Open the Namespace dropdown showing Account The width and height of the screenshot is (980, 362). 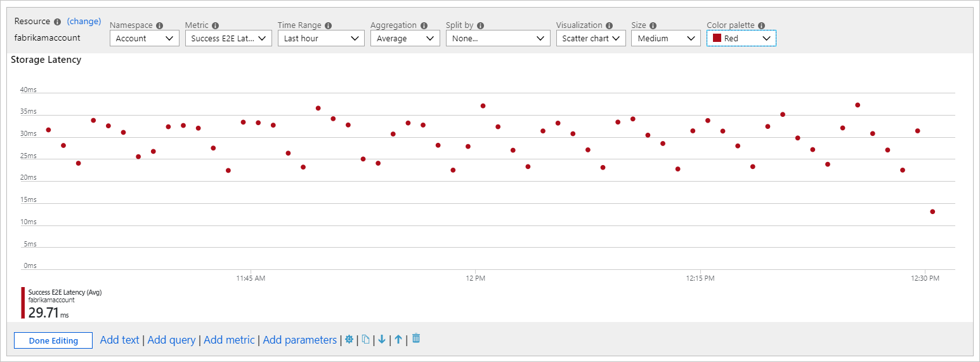[x=144, y=38]
